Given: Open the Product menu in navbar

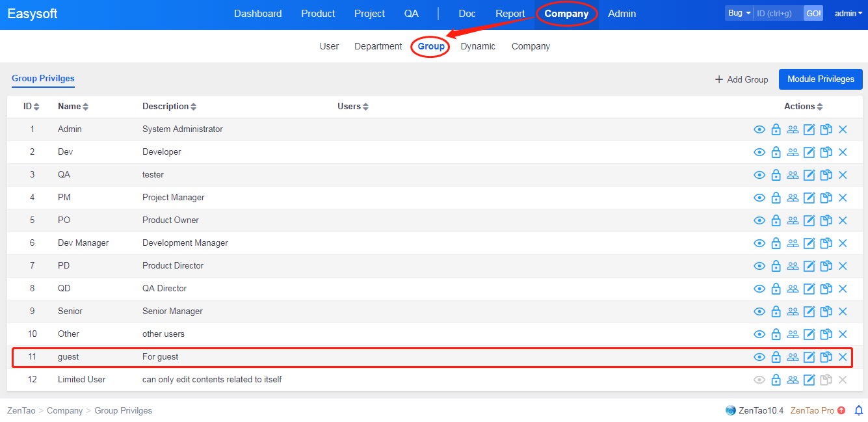Looking at the screenshot, I should (x=318, y=14).
